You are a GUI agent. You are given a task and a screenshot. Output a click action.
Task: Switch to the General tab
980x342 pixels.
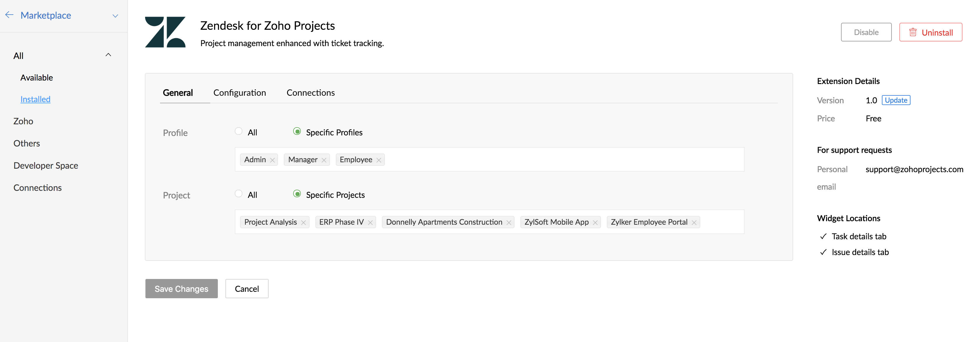[178, 93]
